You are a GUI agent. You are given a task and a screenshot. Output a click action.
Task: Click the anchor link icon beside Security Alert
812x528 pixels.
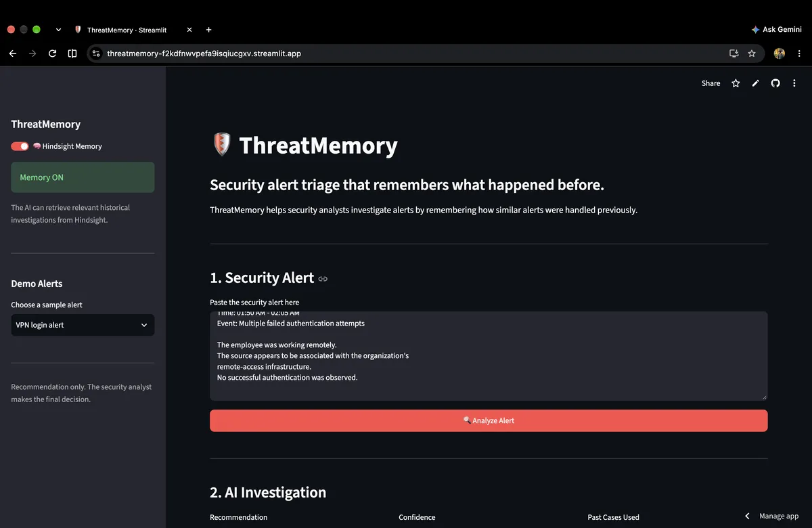[x=323, y=278]
